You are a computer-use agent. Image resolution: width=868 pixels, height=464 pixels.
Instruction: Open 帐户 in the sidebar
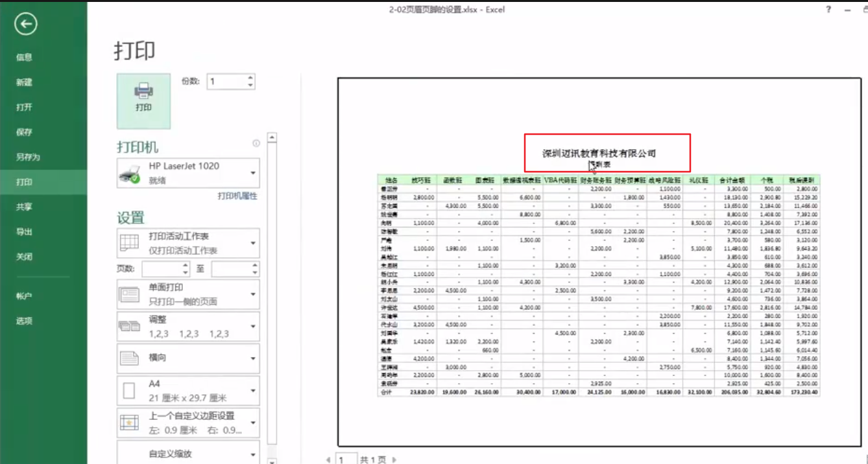24,296
